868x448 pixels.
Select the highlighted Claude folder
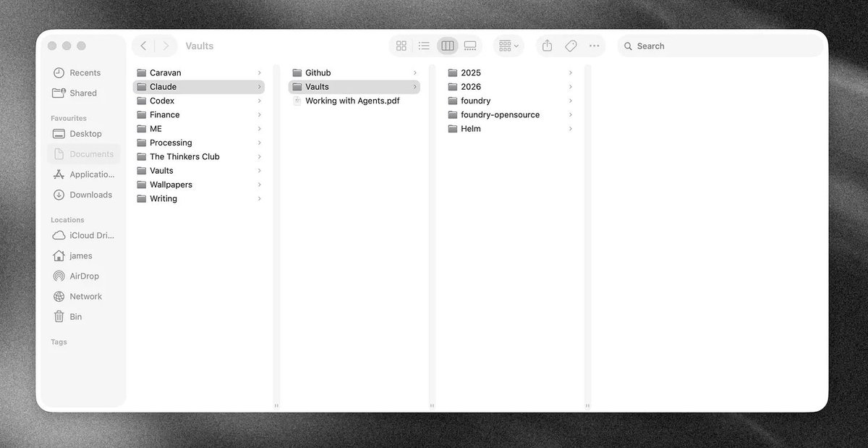point(199,87)
